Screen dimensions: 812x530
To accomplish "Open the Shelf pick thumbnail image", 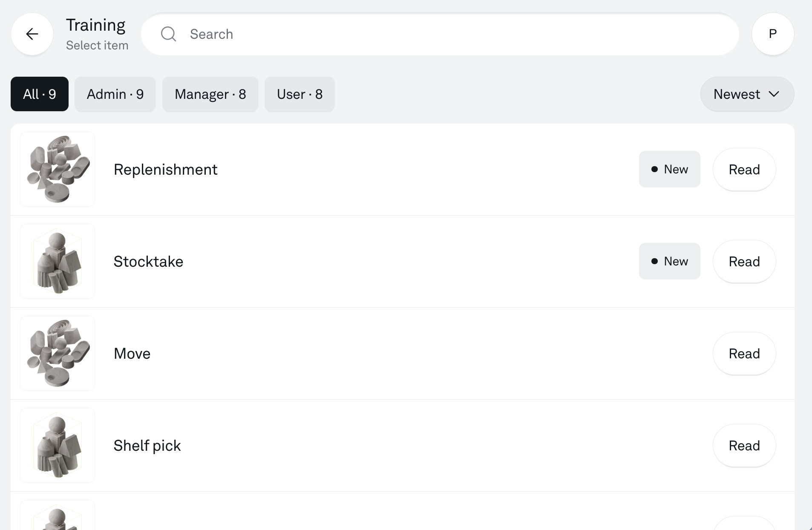I will tap(58, 445).
